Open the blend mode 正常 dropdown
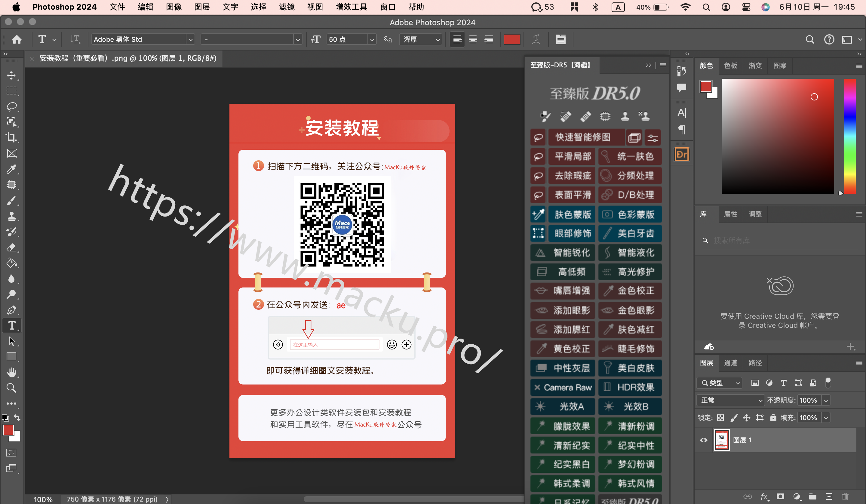Image resolution: width=866 pixels, height=504 pixels. click(x=731, y=400)
